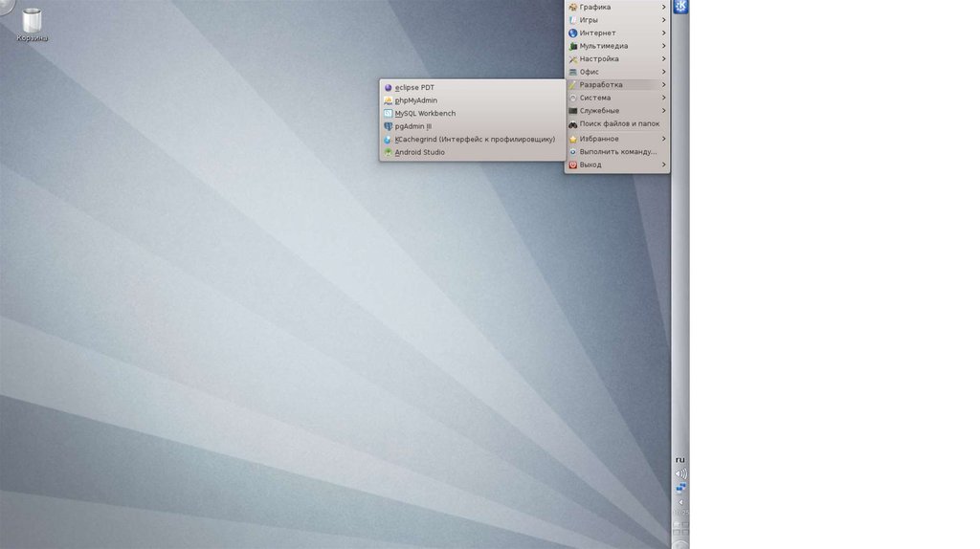The width and height of the screenshot is (980, 549).
Task: Click Поиск файлов и папок
Action: (618, 123)
